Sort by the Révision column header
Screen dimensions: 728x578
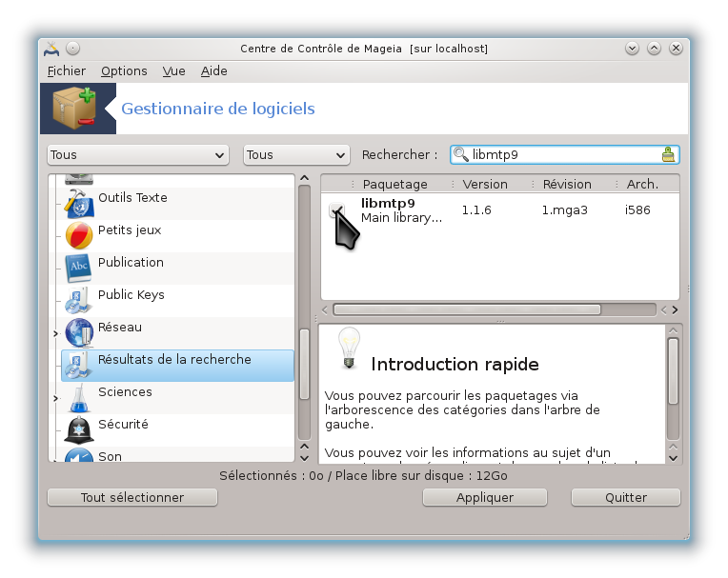tap(567, 184)
